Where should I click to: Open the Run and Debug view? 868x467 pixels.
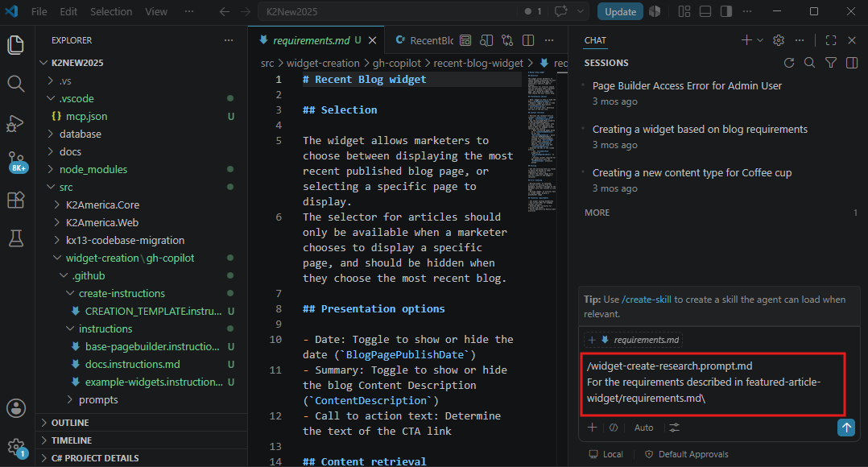[x=15, y=123]
